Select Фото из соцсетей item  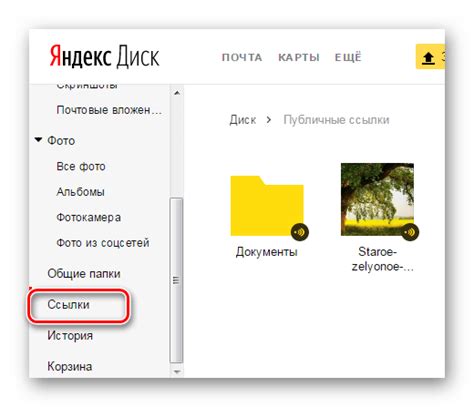coord(103,243)
